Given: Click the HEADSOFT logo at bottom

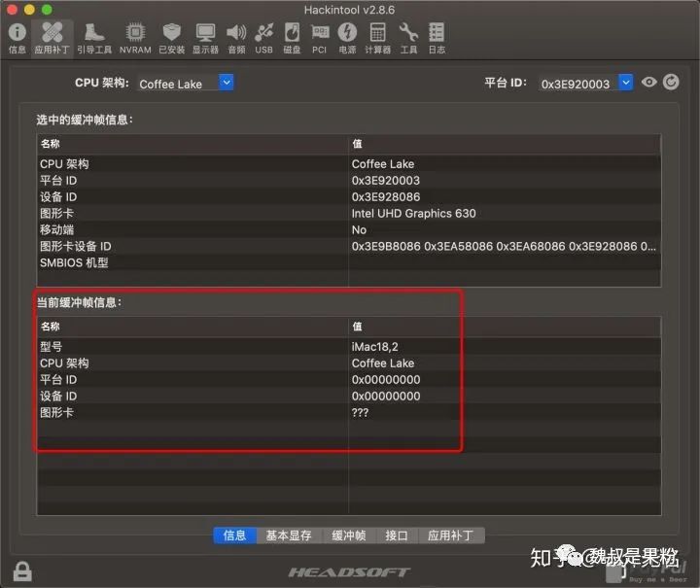Looking at the screenshot, I should pos(349,572).
